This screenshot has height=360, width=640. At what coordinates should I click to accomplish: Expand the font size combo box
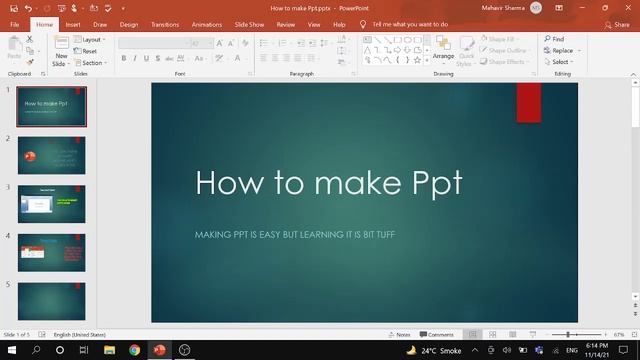(x=210, y=43)
